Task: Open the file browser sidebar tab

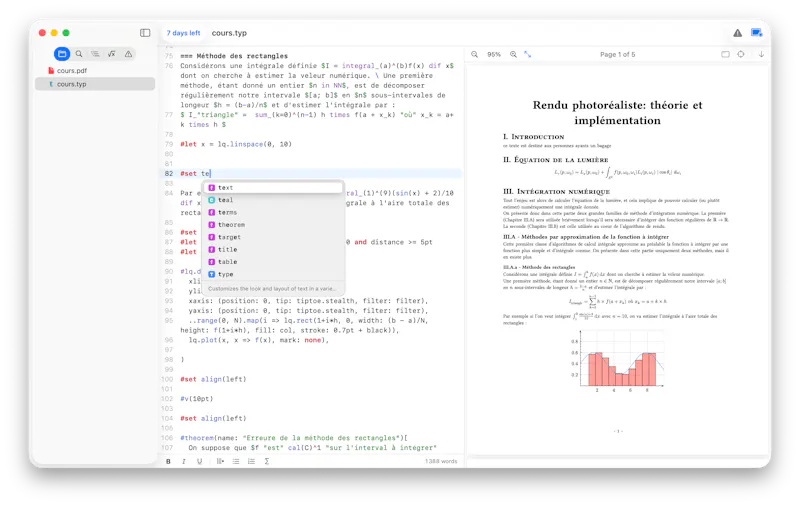Action: click(x=62, y=54)
